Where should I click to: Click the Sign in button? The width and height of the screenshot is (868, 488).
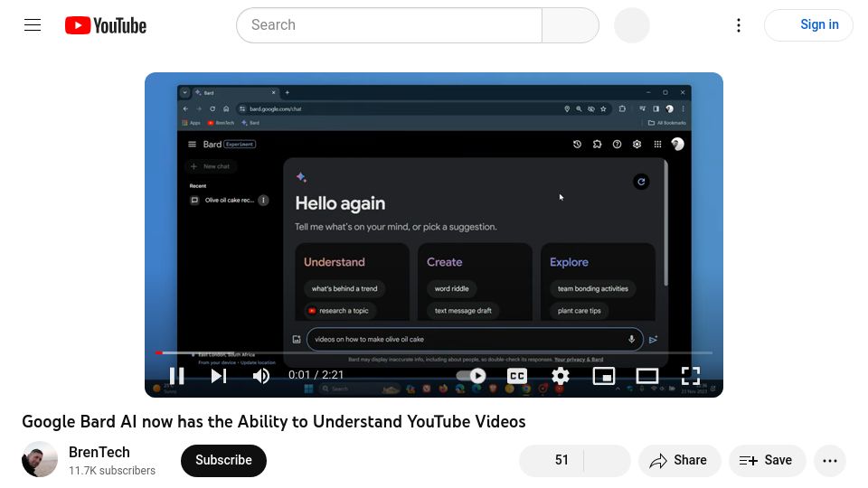click(x=808, y=25)
